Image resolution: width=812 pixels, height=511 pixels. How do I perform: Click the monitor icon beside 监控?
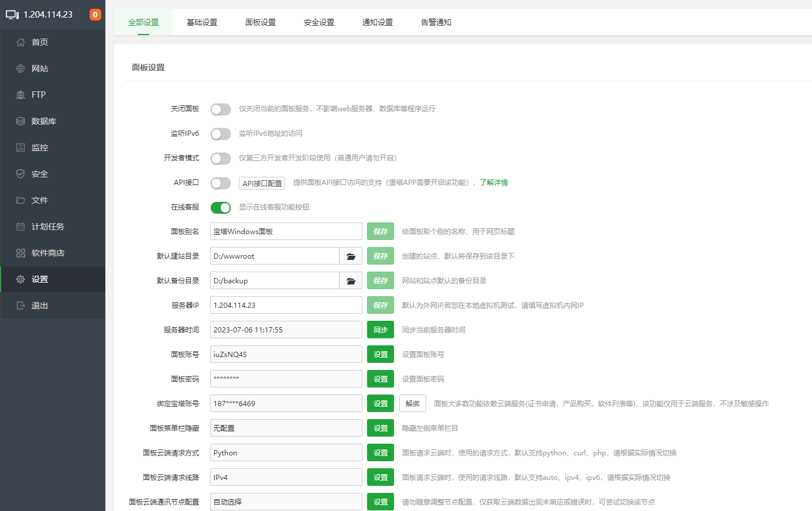(x=20, y=148)
